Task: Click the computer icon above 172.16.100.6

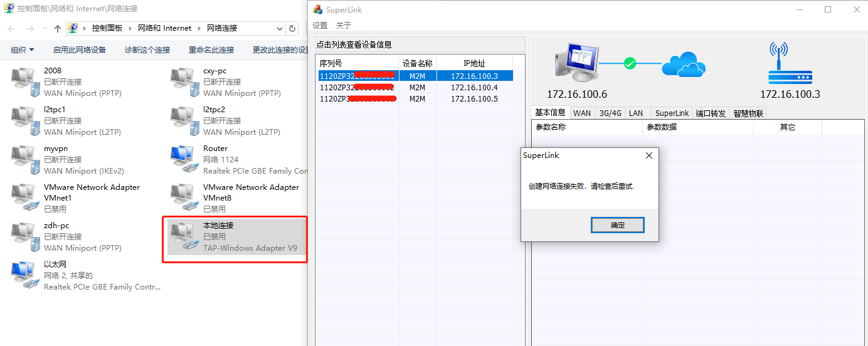Action: 577,63
